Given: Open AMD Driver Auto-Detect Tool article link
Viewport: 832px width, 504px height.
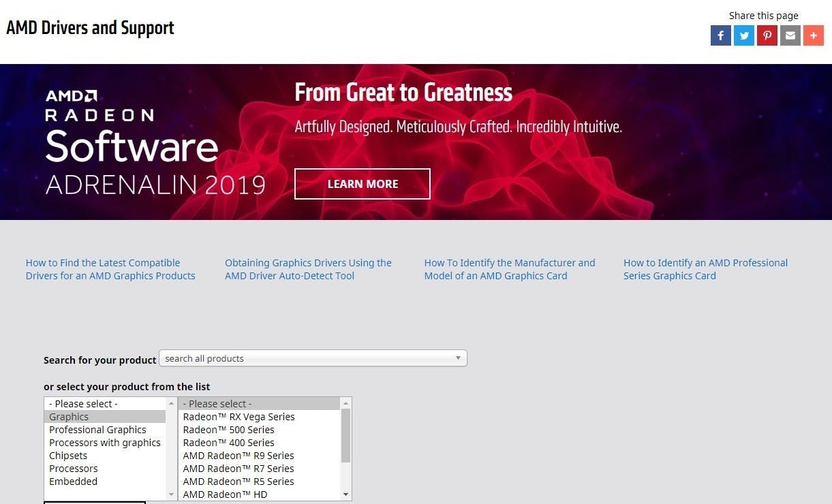Looking at the screenshot, I should click(x=308, y=269).
